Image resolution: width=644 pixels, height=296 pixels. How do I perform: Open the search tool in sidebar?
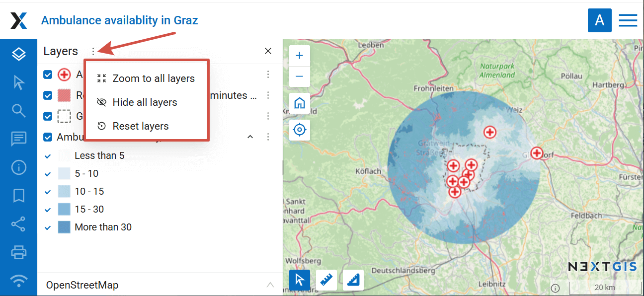point(18,111)
